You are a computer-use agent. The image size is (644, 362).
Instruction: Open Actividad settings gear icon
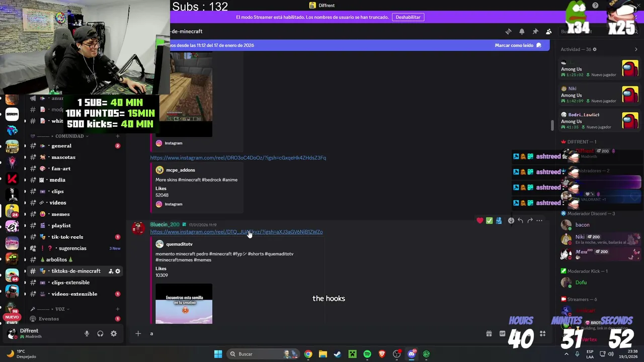595,49
